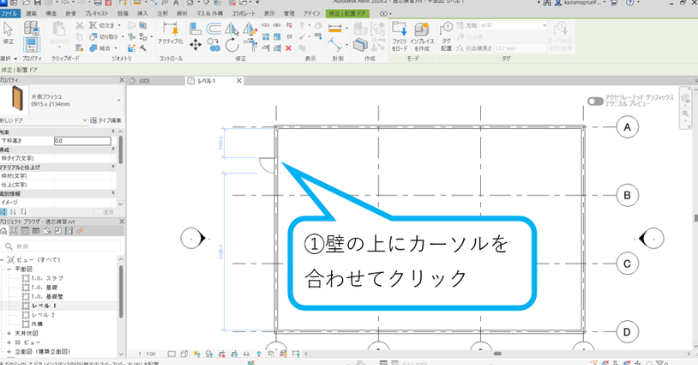This screenshot has width=698, height=365.
Task: Select the Modify arrow tool
Action: [8, 30]
